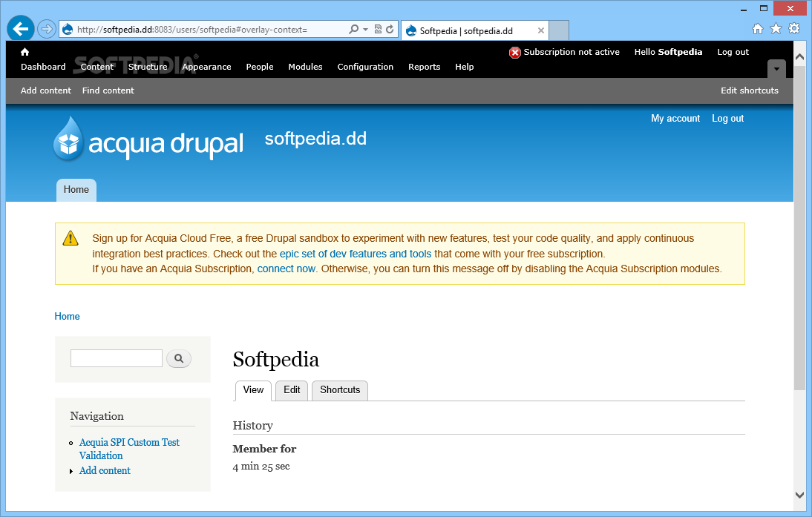Select the Shortcuts profile tab
This screenshot has width=812, height=517.
(340, 390)
